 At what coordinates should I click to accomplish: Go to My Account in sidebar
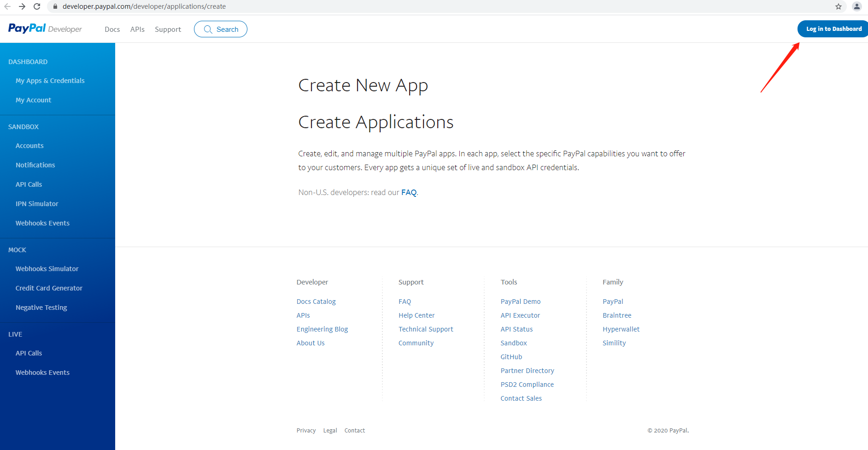click(x=34, y=100)
